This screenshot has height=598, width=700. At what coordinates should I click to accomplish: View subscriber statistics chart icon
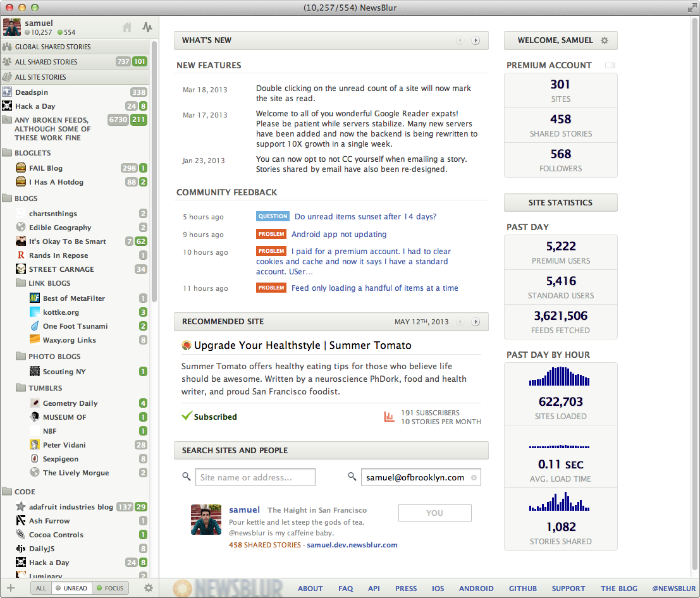[389, 417]
